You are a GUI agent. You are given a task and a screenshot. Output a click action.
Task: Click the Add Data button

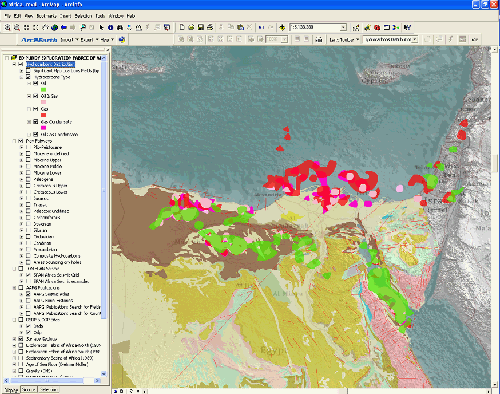point(282,28)
